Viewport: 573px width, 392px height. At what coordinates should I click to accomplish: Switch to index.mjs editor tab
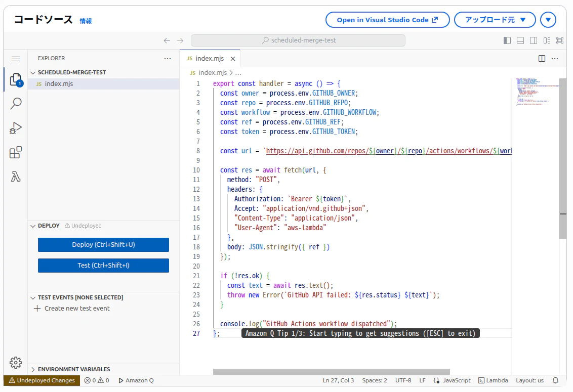[210, 59]
